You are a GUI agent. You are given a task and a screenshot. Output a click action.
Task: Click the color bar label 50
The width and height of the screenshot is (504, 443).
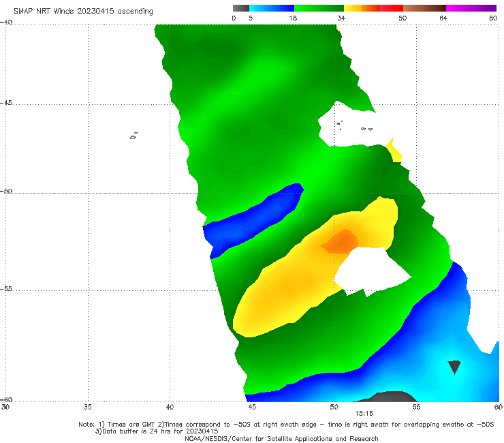pos(403,18)
